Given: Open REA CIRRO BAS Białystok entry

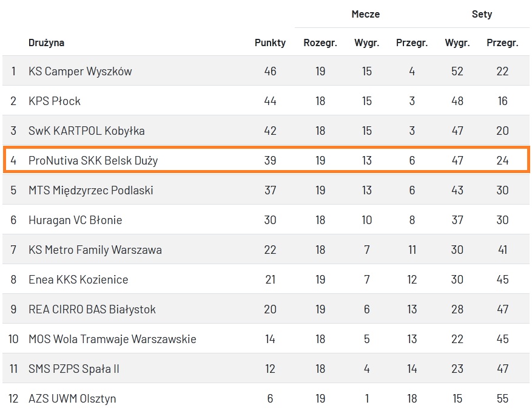Looking at the screenshot, I should [x=92, y=309].
